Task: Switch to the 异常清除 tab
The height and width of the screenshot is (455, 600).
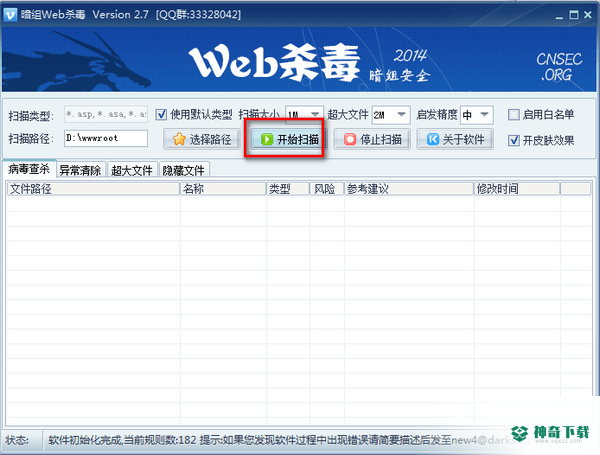Action: (81, 170)
